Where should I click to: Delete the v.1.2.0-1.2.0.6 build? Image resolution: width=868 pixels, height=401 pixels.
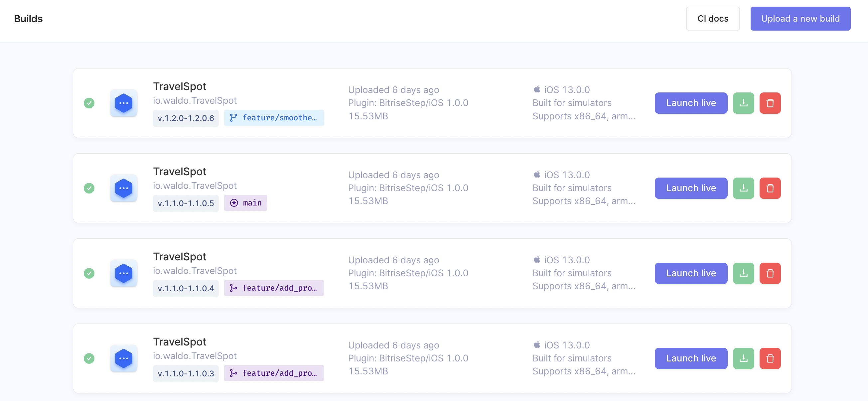(x=770, y=103)
